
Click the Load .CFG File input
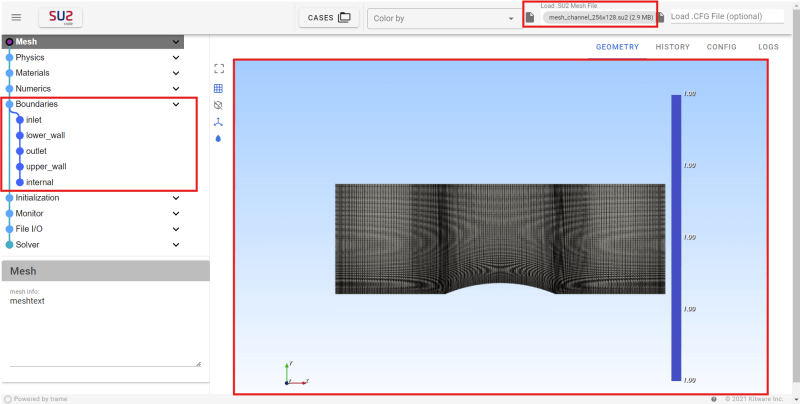(727, 16)
